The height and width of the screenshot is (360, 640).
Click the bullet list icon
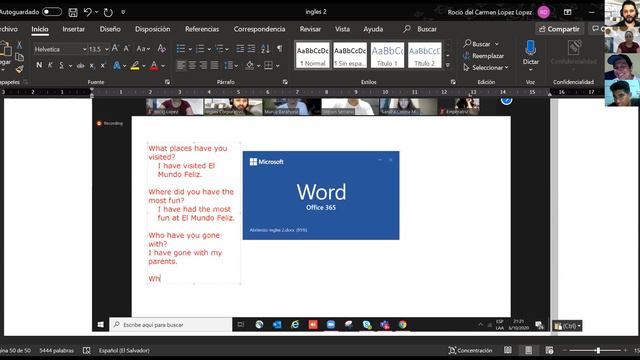pyautogui.click(x=181, y=49)
